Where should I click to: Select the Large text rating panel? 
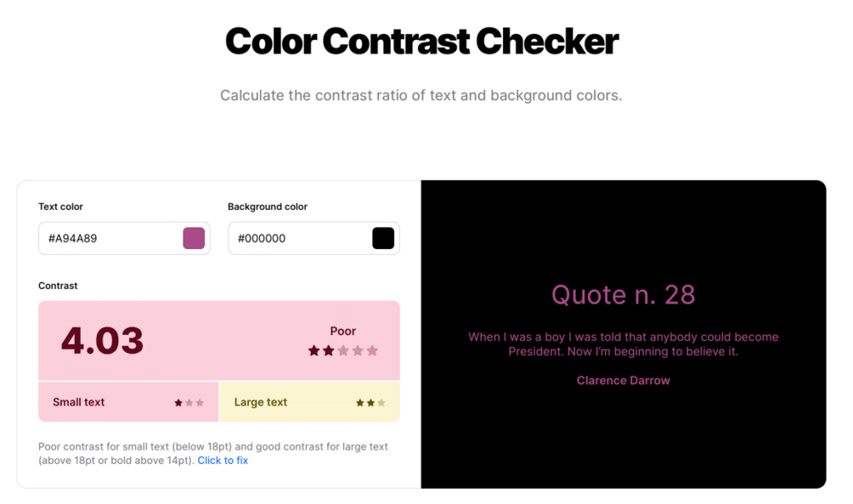pyautogui.click(x=309, y=402)
